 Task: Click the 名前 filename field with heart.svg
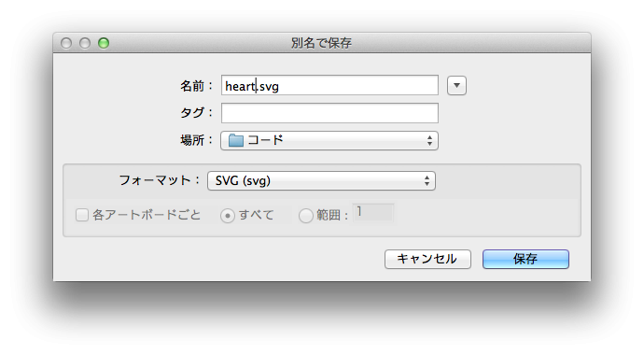coord(329,85)
